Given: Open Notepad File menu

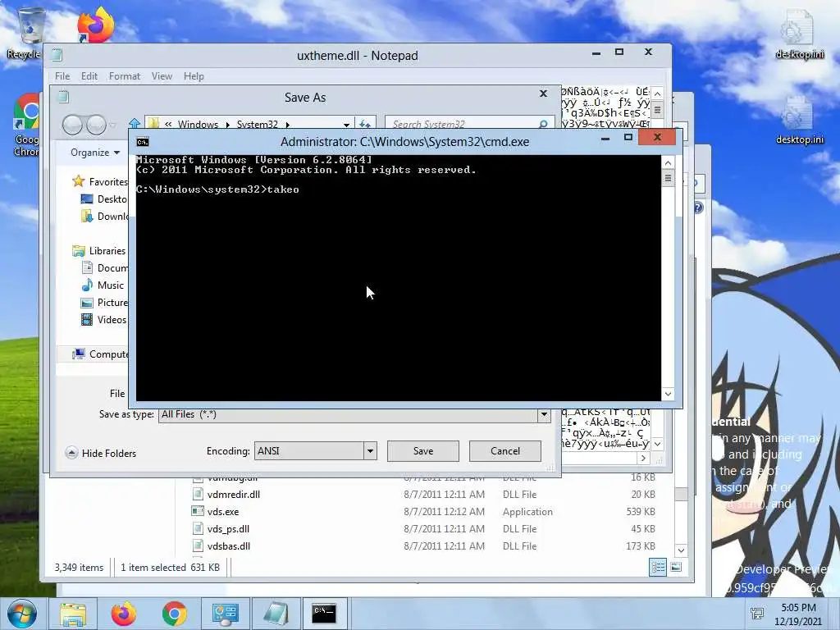Looking at the screenshot, I should click(62, 76).
